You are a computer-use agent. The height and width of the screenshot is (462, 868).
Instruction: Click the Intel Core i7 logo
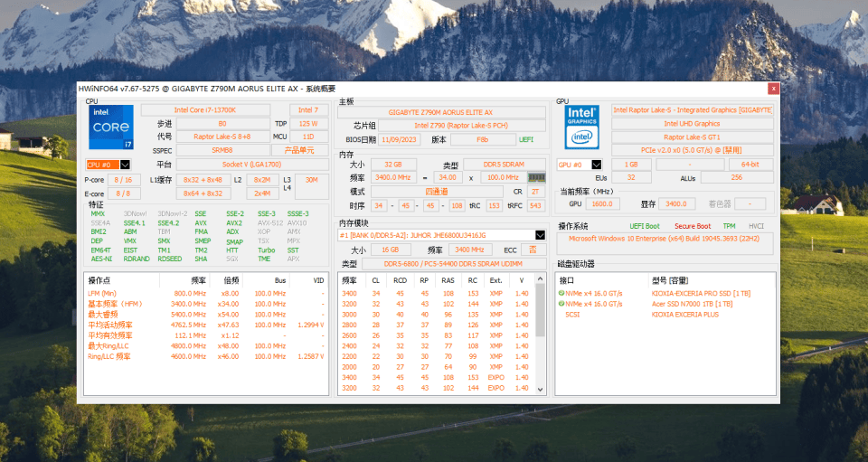111,127
